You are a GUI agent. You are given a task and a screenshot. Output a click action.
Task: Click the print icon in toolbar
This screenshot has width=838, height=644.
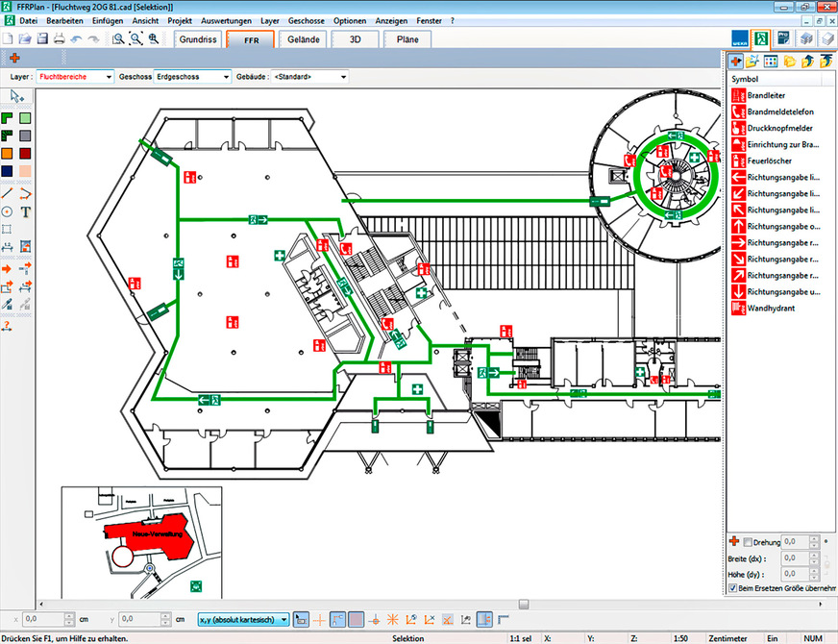coord(59,38)
